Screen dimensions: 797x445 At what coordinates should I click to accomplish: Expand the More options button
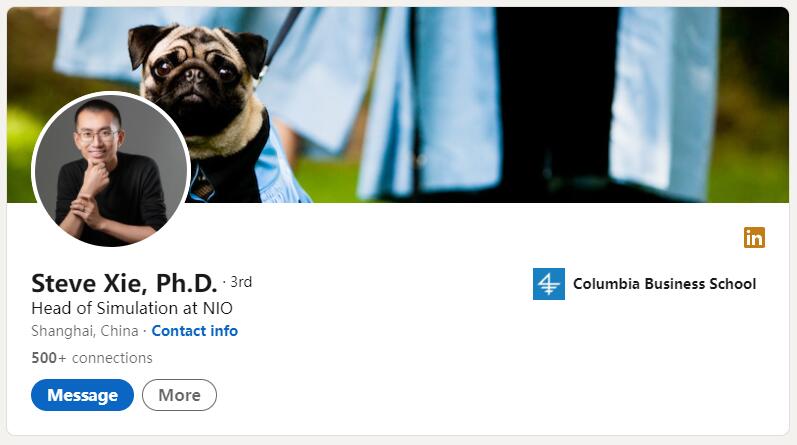(x=179, y=395)
